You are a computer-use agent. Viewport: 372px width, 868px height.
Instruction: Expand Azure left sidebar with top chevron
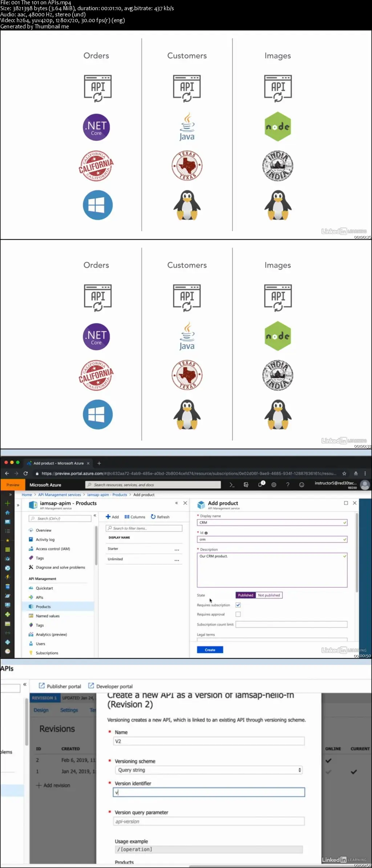pos(10,495)
